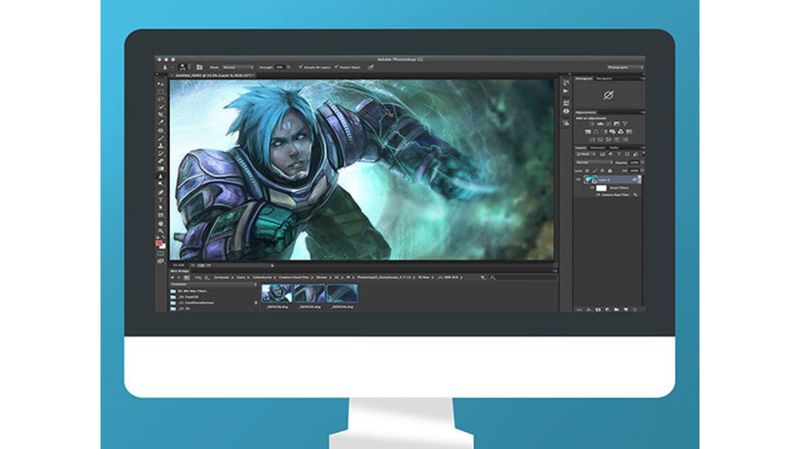Viewport: 800px width, 449px height.
Task: Select the Rectangular Marquee tool
Action: pyautogui.click(x=161, y=91)
